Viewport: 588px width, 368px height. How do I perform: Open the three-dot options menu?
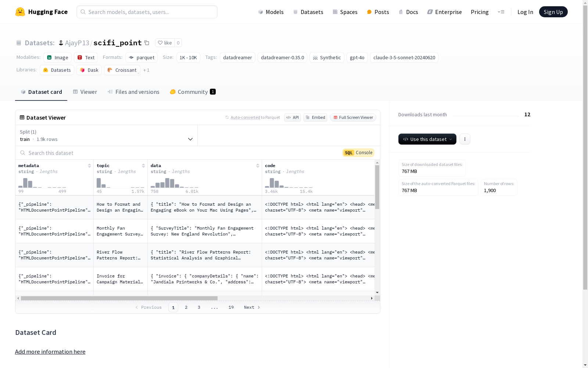tap(465, 139)
